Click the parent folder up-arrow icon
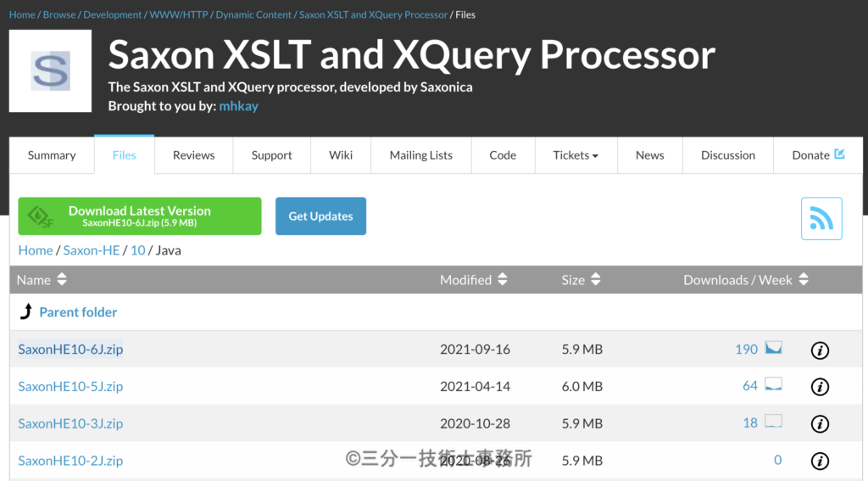This screenshot has height=481, width=868. click(x=26, y=311)
